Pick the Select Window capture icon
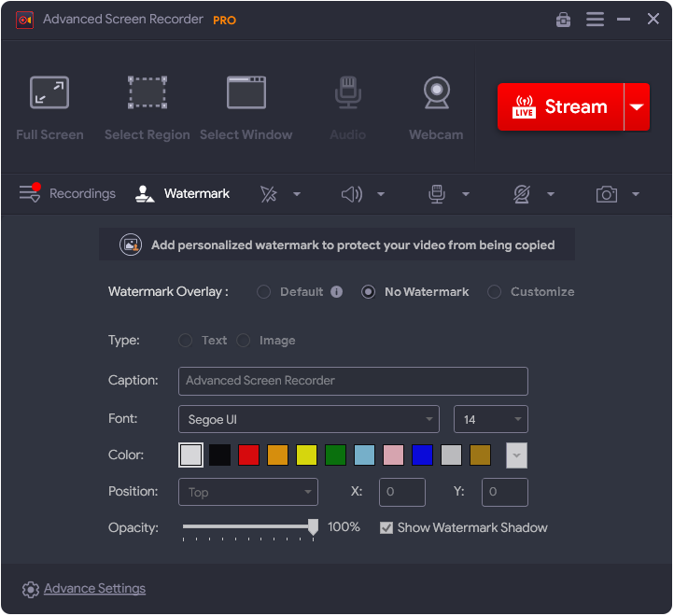 pos(246,94)
